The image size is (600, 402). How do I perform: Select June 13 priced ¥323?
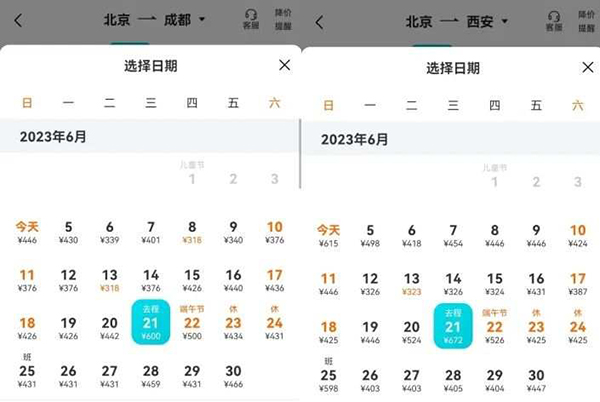click(x=411, y=284)
